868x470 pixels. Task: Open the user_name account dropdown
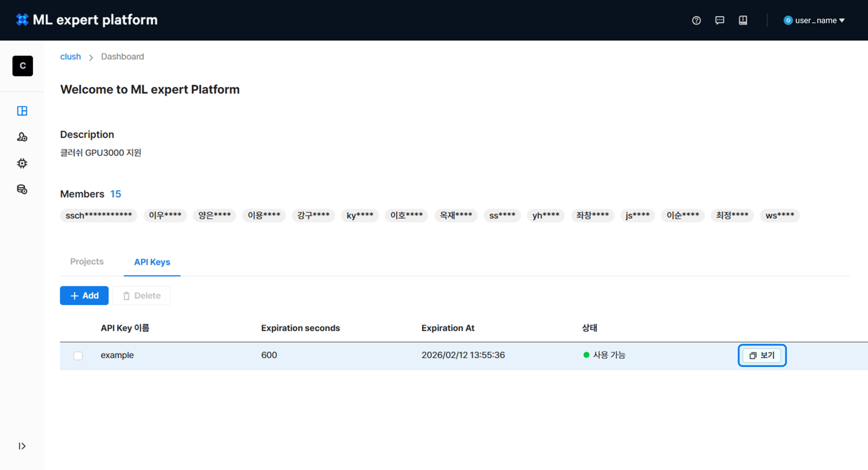(x=814, y=20)
